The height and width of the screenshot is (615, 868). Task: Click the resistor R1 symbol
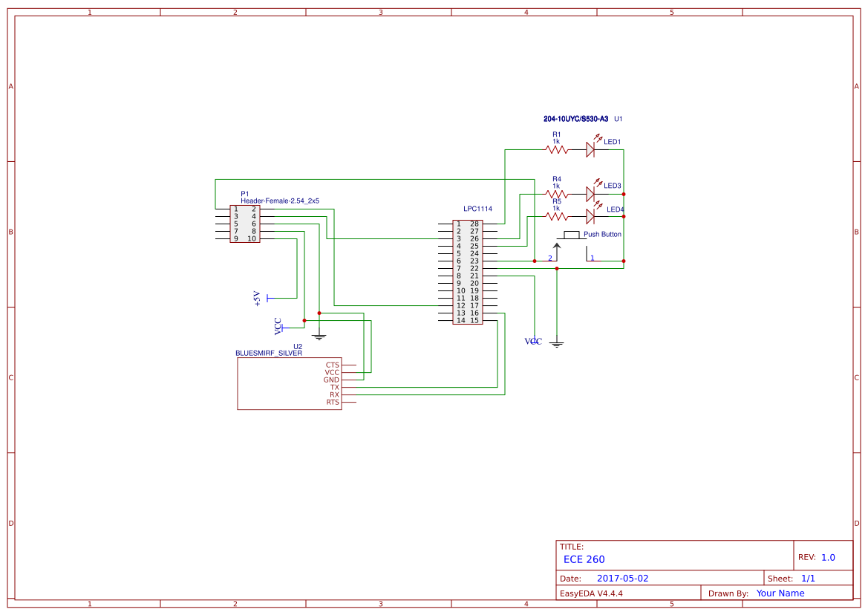click(555, 149)
